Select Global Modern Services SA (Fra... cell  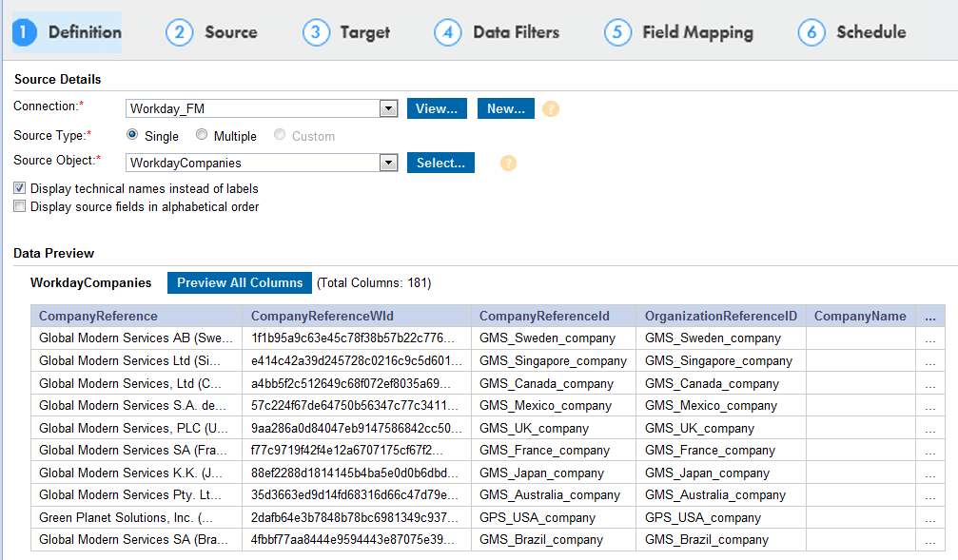pos(137,450)
